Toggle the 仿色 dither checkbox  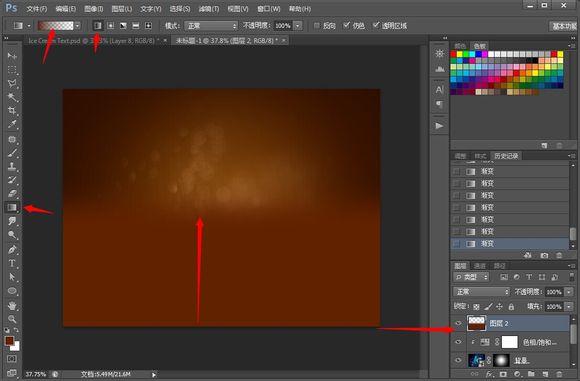tap(346, 25)
